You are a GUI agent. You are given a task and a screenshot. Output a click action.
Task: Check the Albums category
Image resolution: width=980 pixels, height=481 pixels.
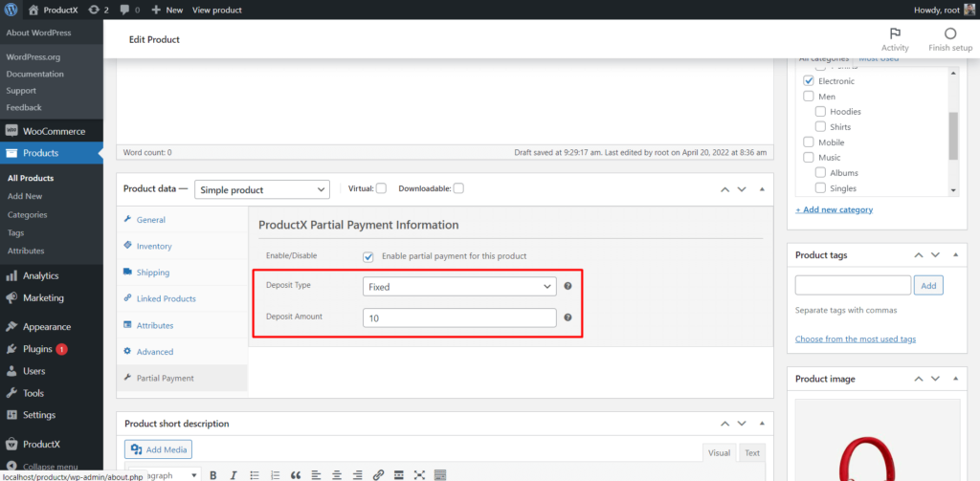click(820, 172)
